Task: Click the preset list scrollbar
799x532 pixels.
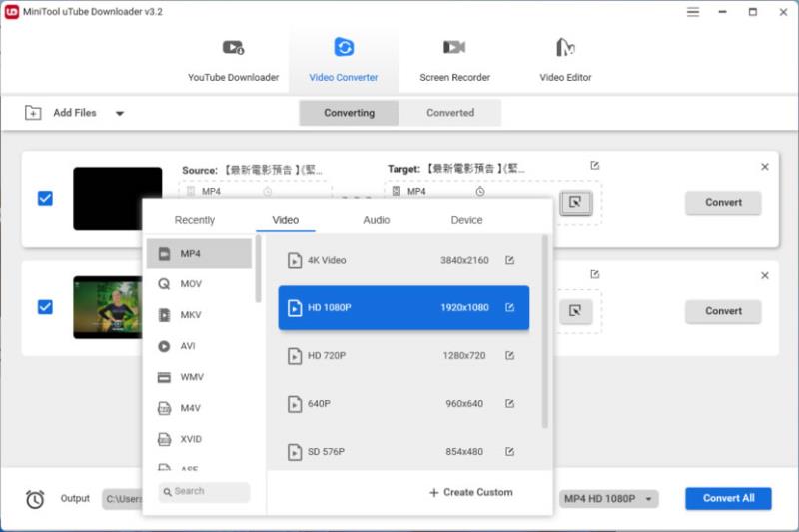Action: pos(544,331)
